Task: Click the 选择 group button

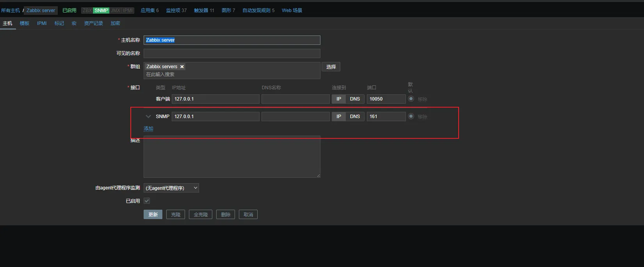Action: point(331,67)
